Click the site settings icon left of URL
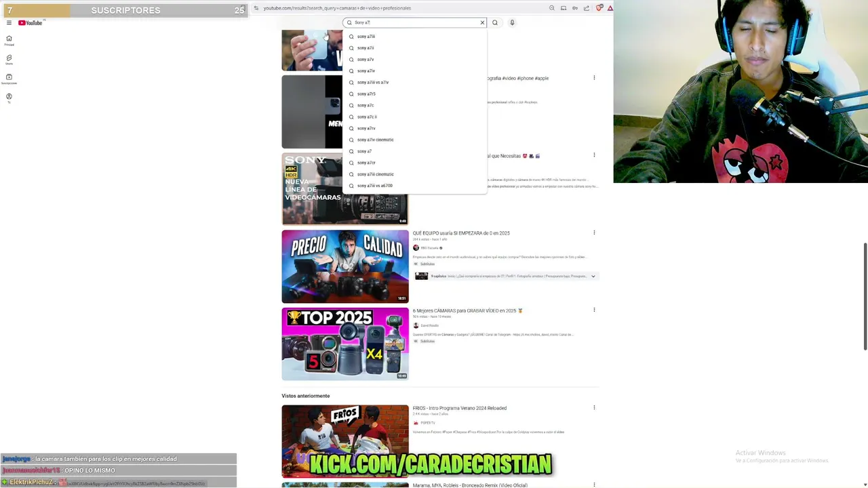Image resolution: width=868 pixels, height=488 pixels. click(x=256, y=8)
